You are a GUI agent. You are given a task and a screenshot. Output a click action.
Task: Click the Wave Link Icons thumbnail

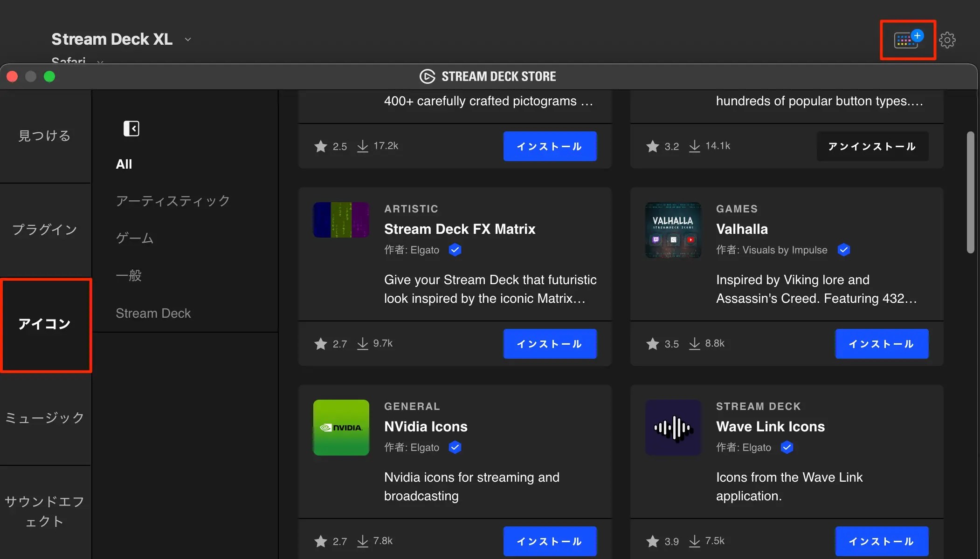(673, 428)
